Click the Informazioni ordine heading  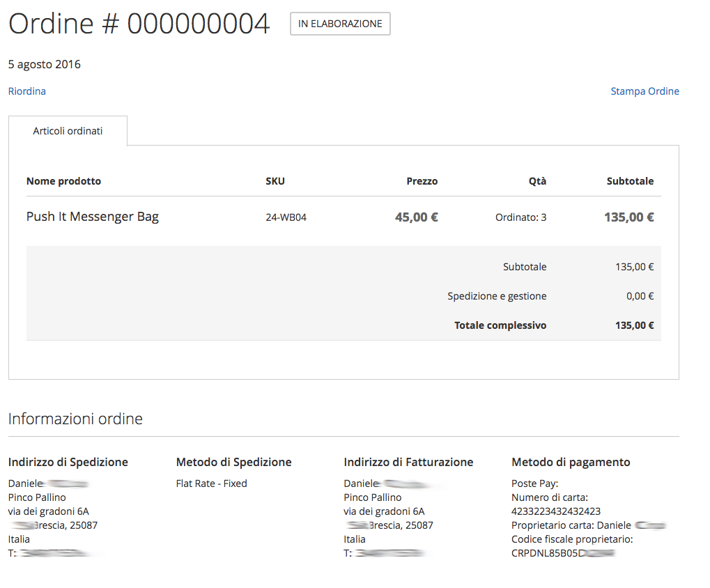point(75,419)
